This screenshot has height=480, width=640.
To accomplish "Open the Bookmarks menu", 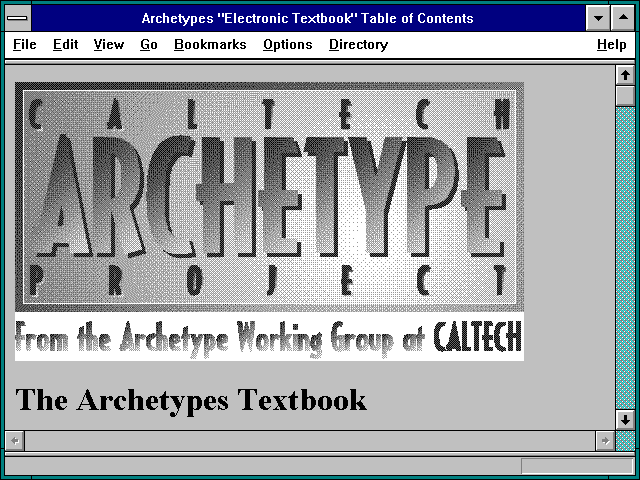I will 210,44.
